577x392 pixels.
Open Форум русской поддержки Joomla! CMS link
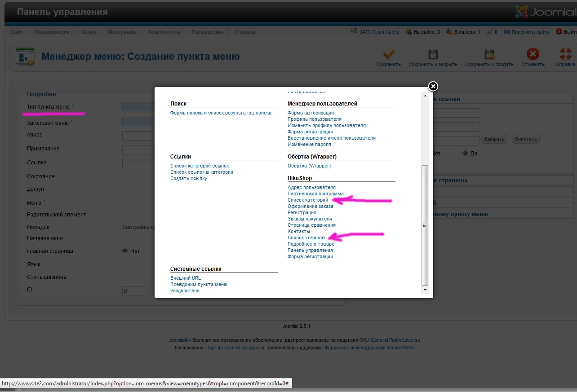click(x=369, y=348)
